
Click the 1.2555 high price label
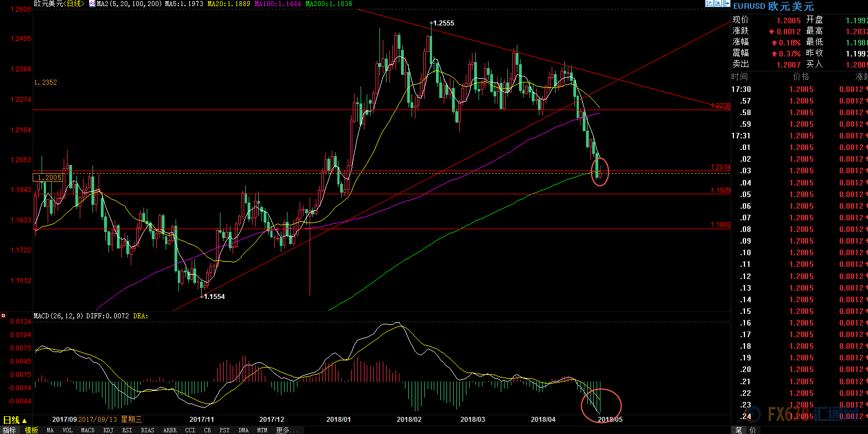443,23
